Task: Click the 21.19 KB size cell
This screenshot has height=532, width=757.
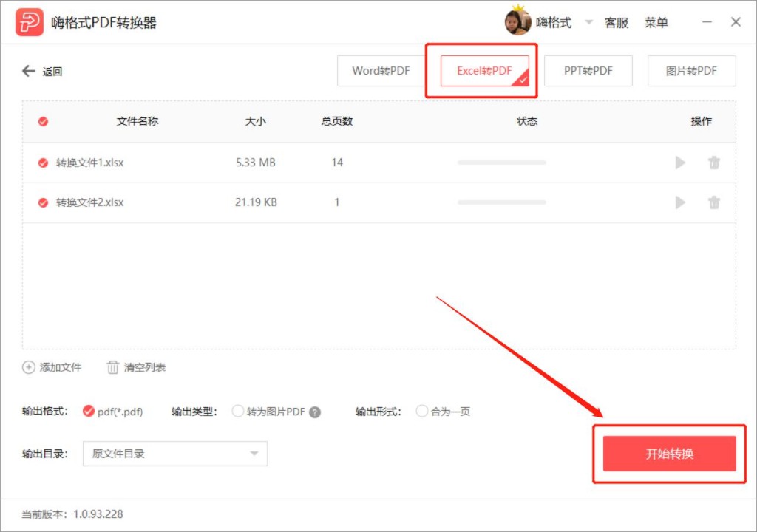Action: click(256, 202)
